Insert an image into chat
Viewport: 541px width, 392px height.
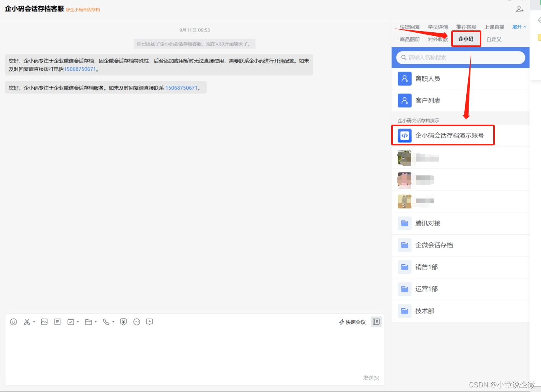coord(44,322)
